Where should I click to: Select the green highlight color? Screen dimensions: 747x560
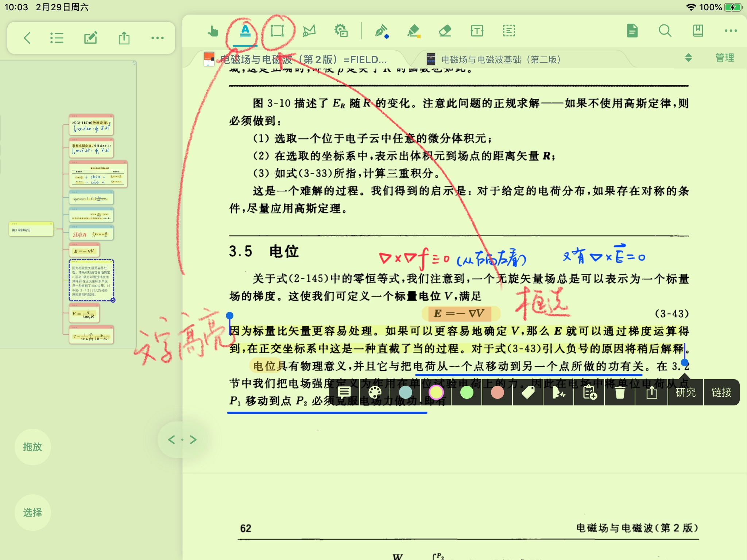(467, 392)
